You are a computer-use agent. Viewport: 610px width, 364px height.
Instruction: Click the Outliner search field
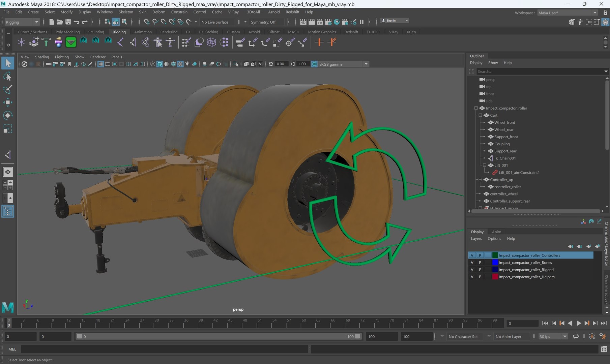(x=540, y=71)
